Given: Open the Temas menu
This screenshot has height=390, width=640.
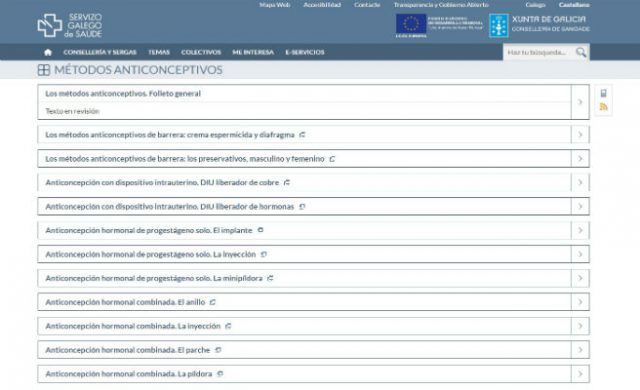Looking at the screenshot, I should [x=159, y=52].
